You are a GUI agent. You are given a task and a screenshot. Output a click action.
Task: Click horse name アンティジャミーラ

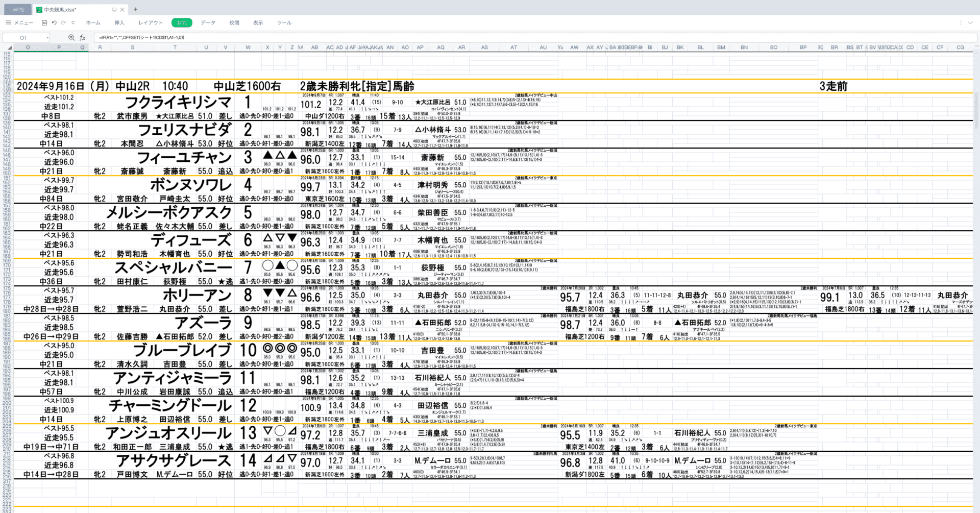173,378
